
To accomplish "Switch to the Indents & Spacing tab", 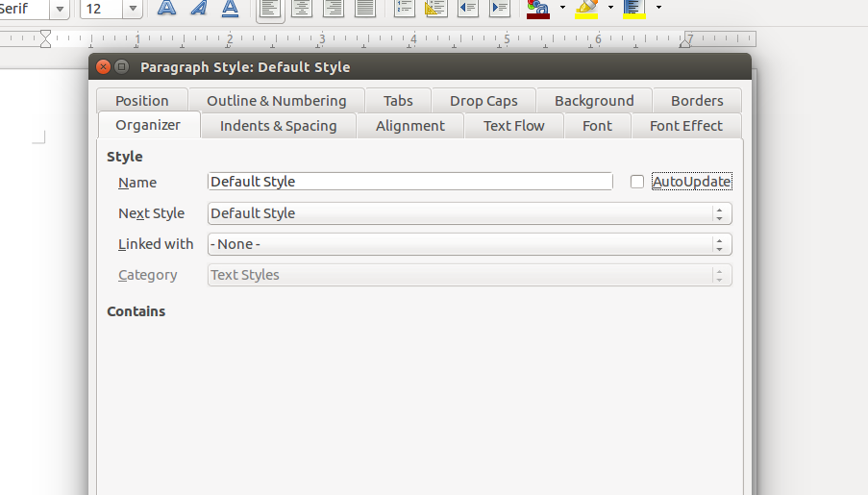I will click(278, 126).
